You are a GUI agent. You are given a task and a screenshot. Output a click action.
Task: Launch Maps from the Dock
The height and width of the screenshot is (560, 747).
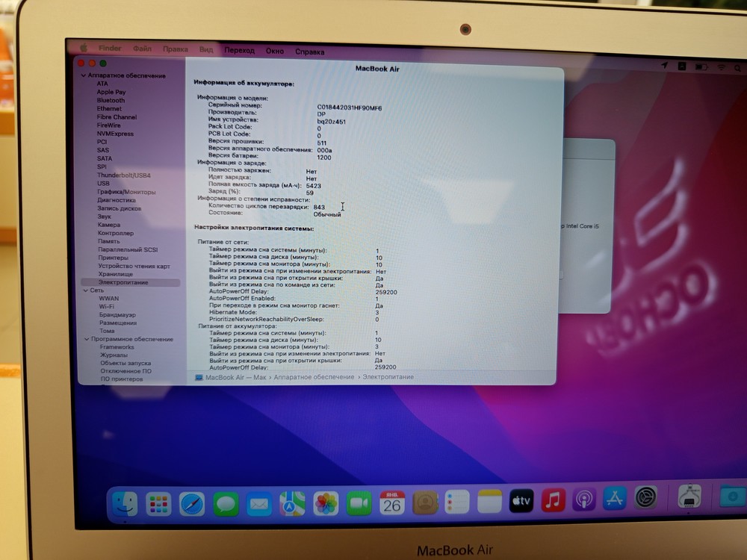pos(293,504)
